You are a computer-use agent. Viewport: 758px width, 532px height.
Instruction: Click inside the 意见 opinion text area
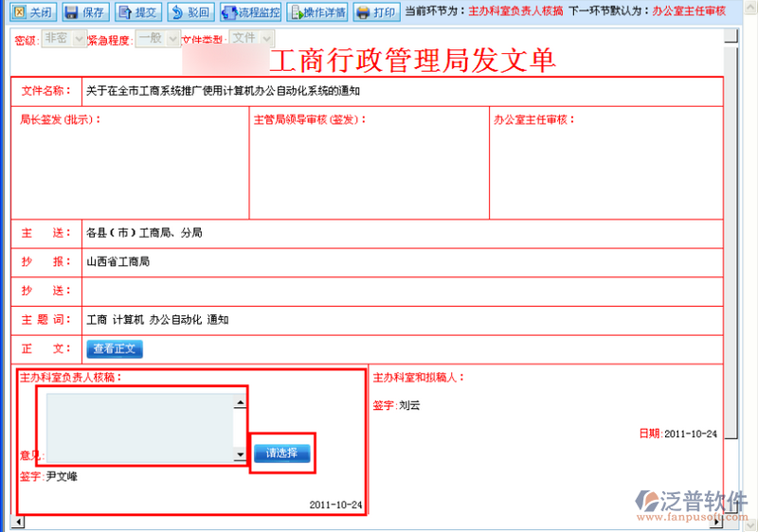click(139, 428)
